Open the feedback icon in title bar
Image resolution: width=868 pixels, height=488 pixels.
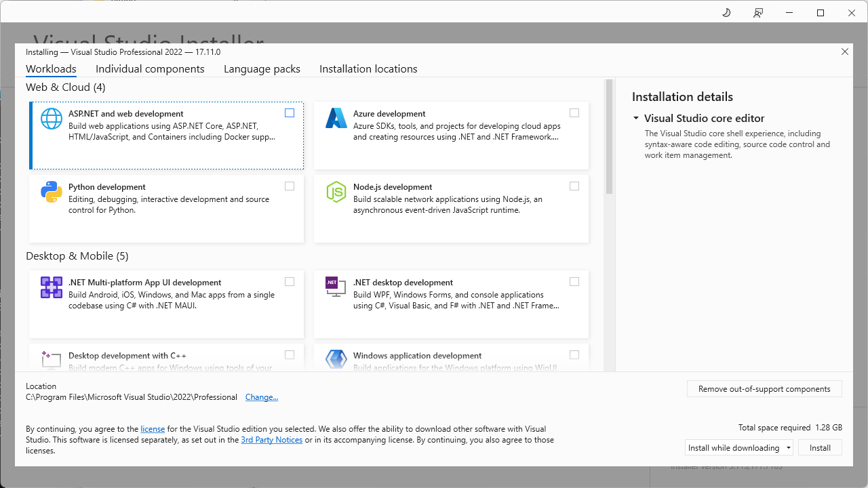pos(758,13)
